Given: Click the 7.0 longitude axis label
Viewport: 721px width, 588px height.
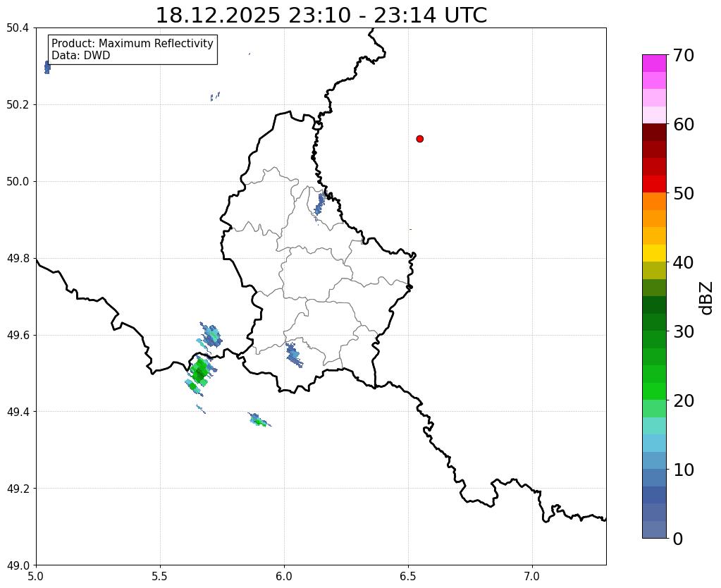Looking at the screenshot, I should coord(532,576).
